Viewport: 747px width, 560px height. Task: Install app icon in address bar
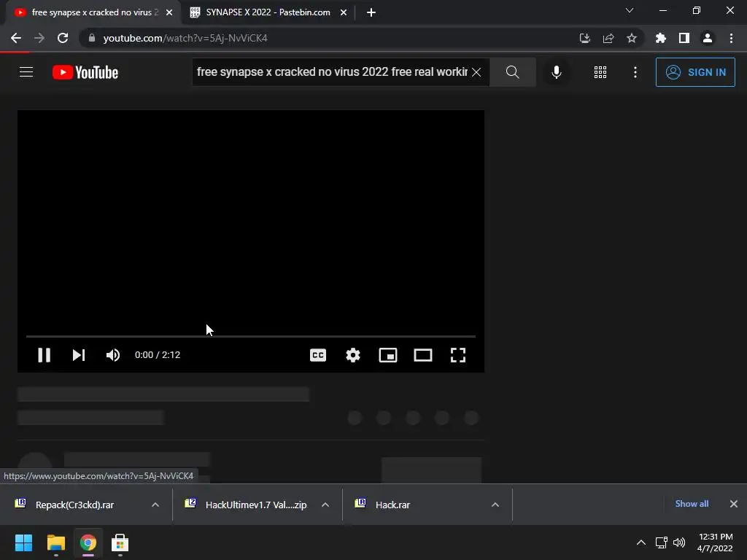[x=584, y=38]
